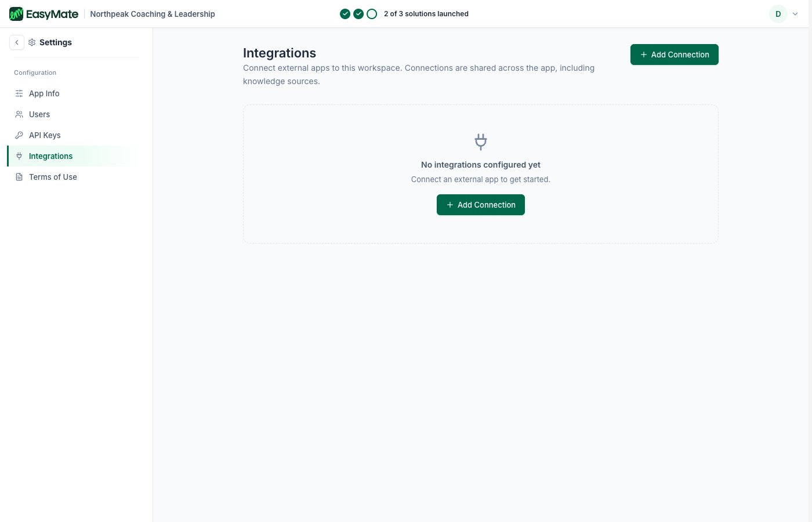The width and height of the screenshot is (812, 522).
Task: Open Terms of Use
Action: point(73,177)
